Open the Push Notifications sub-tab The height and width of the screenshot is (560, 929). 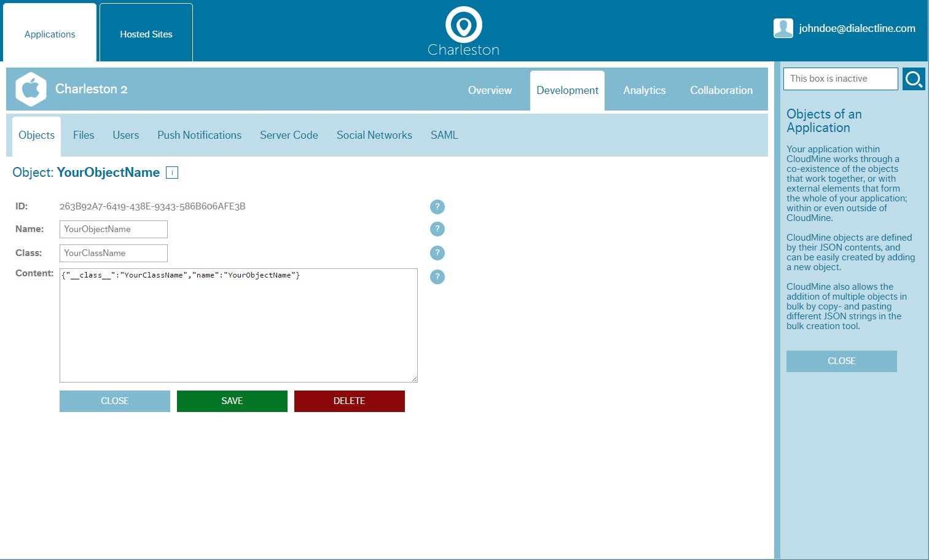point(199,135)
